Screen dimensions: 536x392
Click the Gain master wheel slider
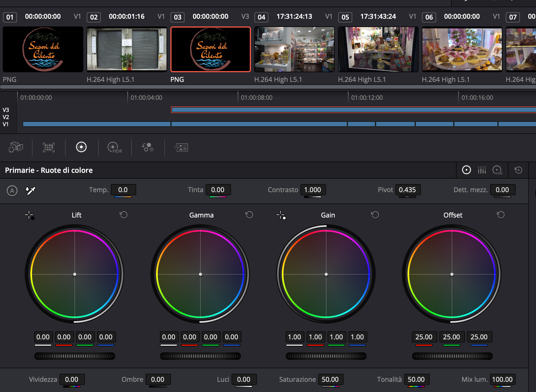(326, 356)
